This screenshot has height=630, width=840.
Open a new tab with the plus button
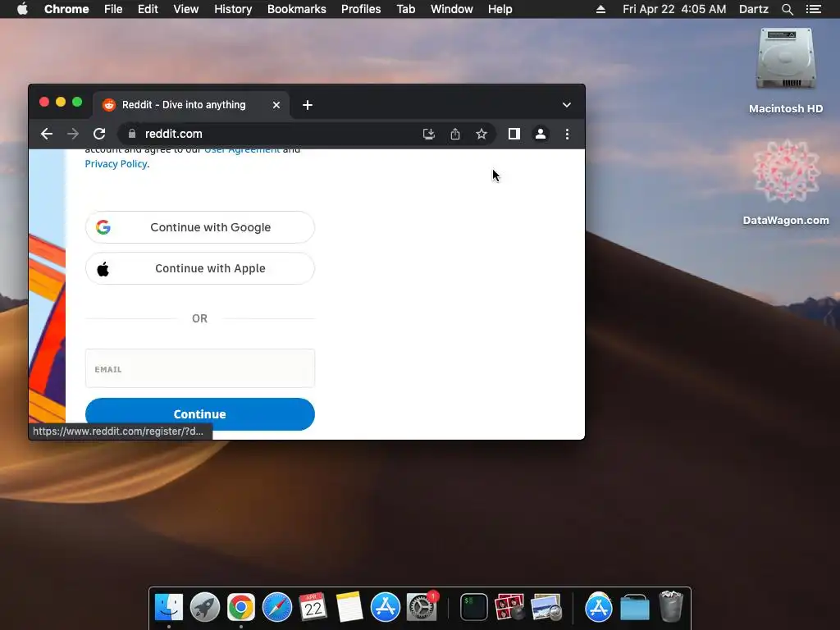[x=308, y=105]
